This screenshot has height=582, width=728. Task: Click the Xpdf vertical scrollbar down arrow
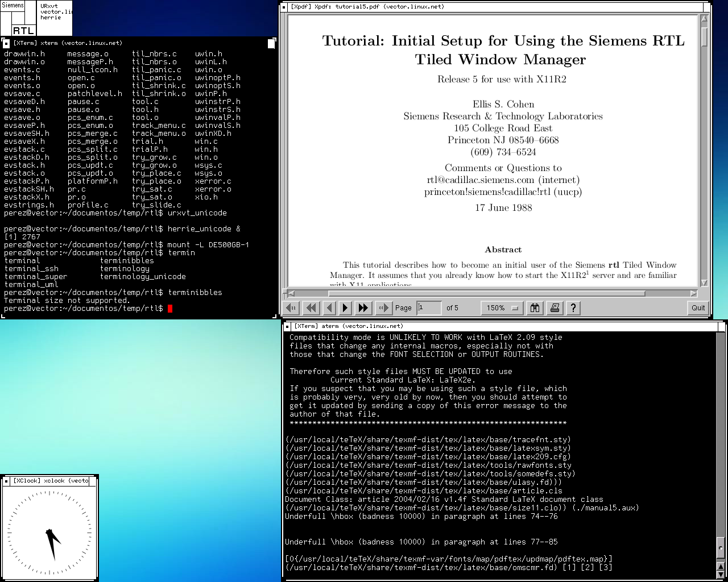click(704, 282)
